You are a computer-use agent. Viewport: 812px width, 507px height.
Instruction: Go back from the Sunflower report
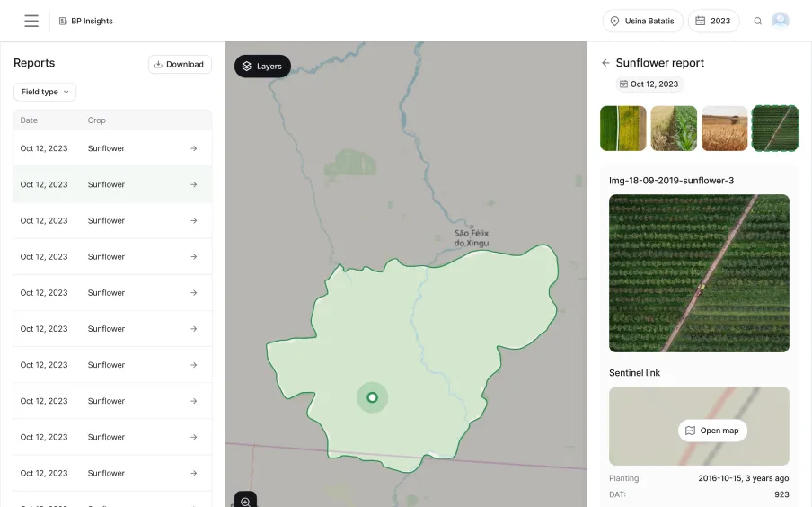(605, 63)
